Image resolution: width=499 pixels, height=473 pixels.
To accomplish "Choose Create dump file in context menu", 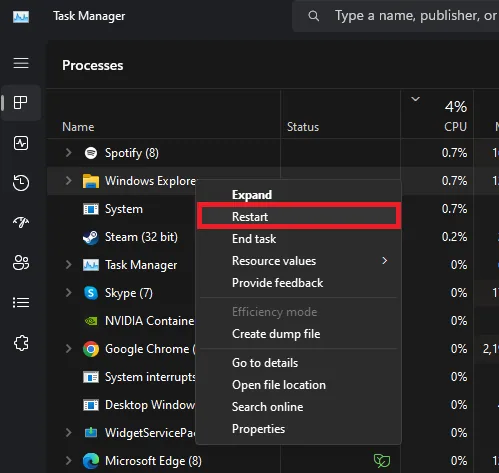I will coord(299,334).
